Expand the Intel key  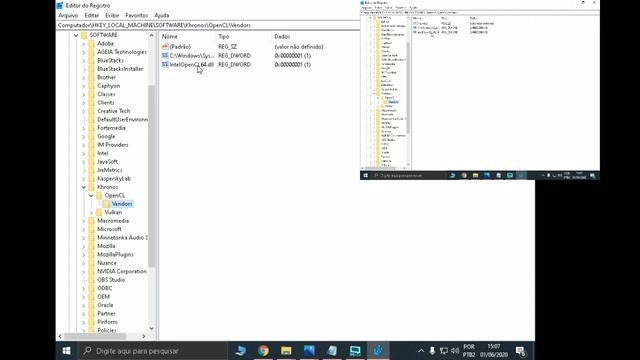pos(84,153)
